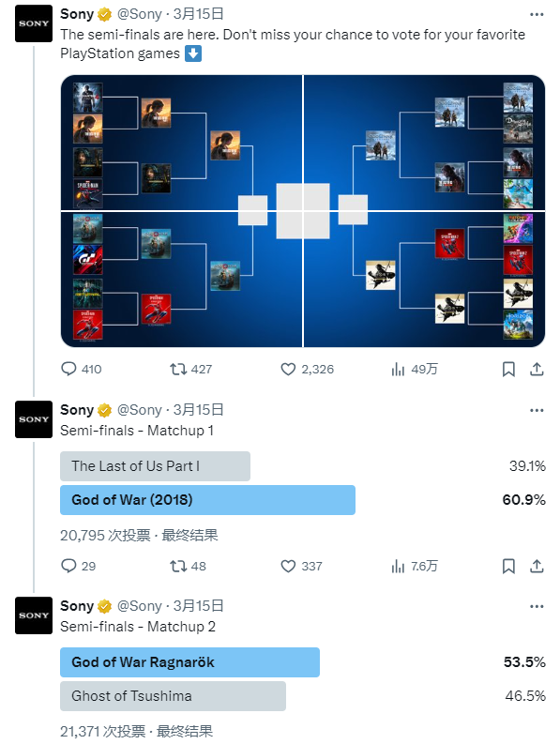
Task: Open the tournament bracket image
Action: tap(303, 211)
